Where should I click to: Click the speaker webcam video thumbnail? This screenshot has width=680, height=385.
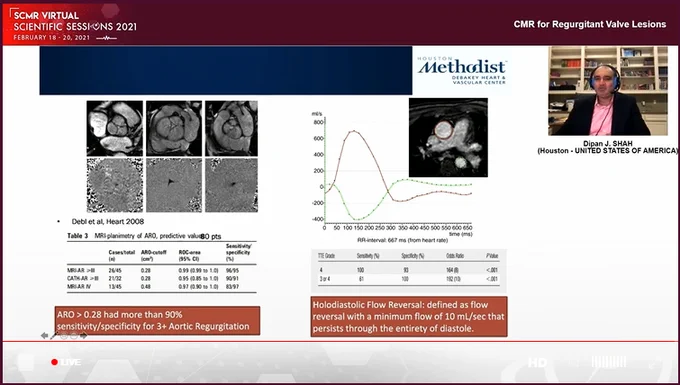[x=608, y=91]
